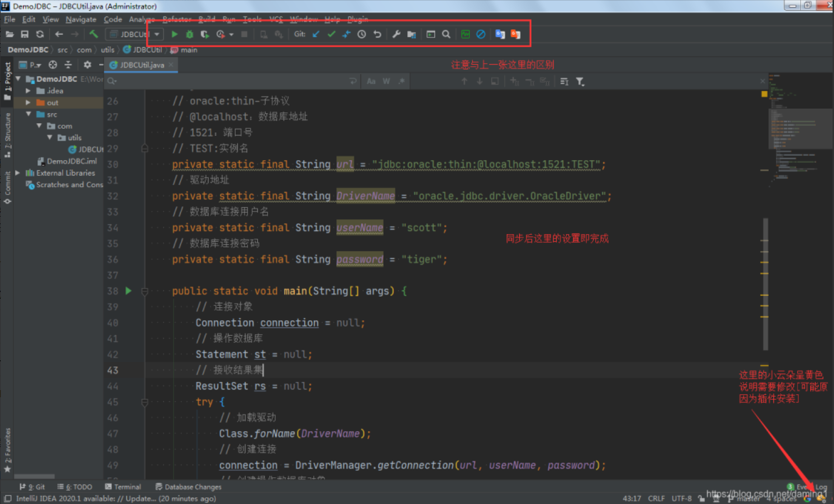Viewport: 834px width, 504px height.
Task: Go to previous search occurrence arrow
Action: coord(464,81)
